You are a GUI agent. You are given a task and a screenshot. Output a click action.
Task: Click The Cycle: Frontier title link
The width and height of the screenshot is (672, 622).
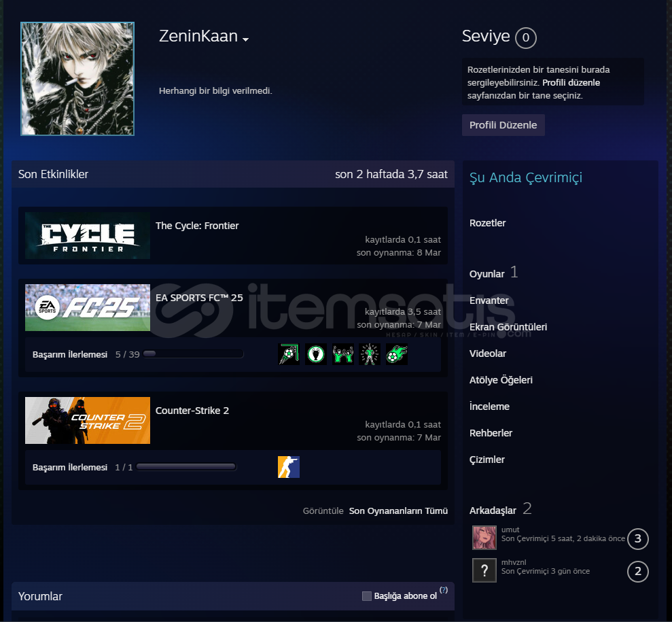pos(197,226)
